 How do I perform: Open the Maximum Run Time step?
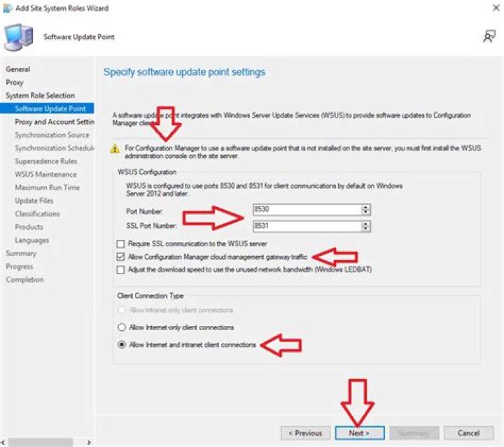(x=48, y=187)
